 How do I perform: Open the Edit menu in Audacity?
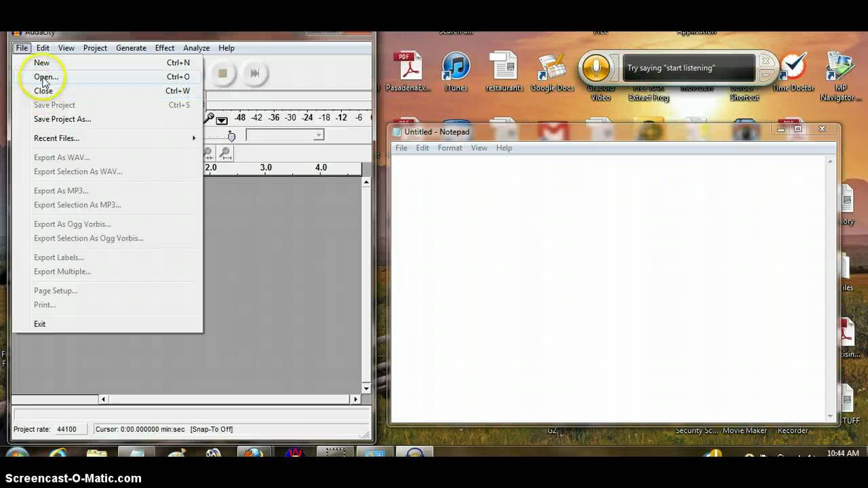point(43,48)
